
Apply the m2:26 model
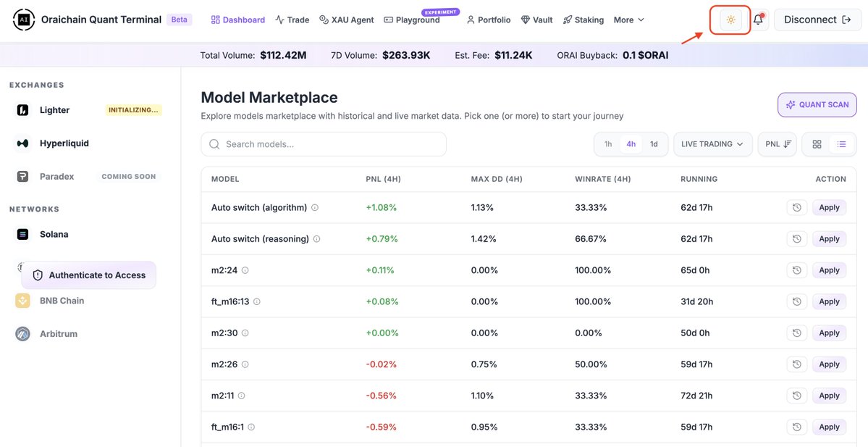[x=829, y=364]
